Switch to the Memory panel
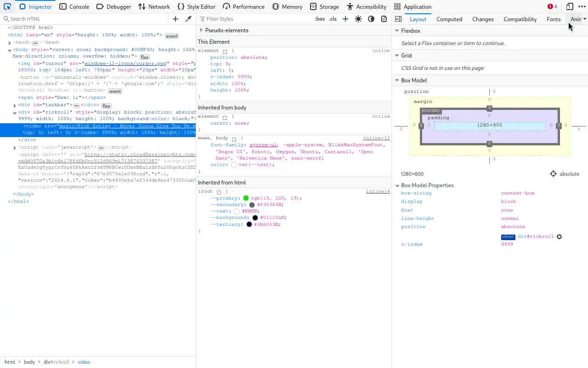This screenshot has width=588, height=368. [x=287, y=6]
